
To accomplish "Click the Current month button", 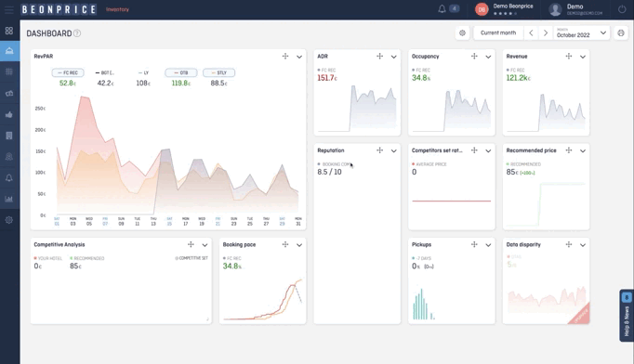I will (x=498, y=33).
